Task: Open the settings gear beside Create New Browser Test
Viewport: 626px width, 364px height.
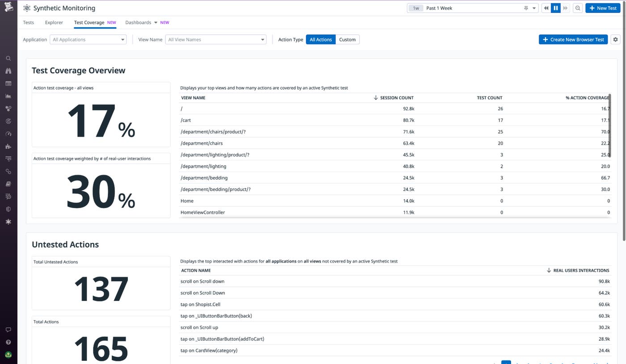Action: coord(616,39)
